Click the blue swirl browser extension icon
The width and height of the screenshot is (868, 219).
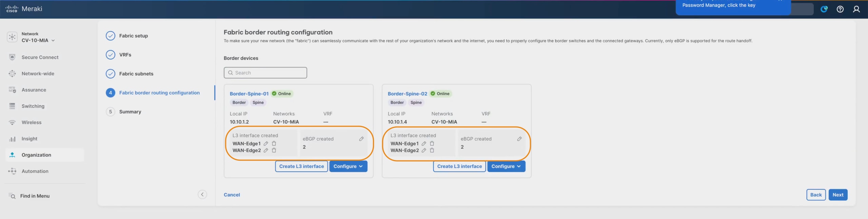824,9
